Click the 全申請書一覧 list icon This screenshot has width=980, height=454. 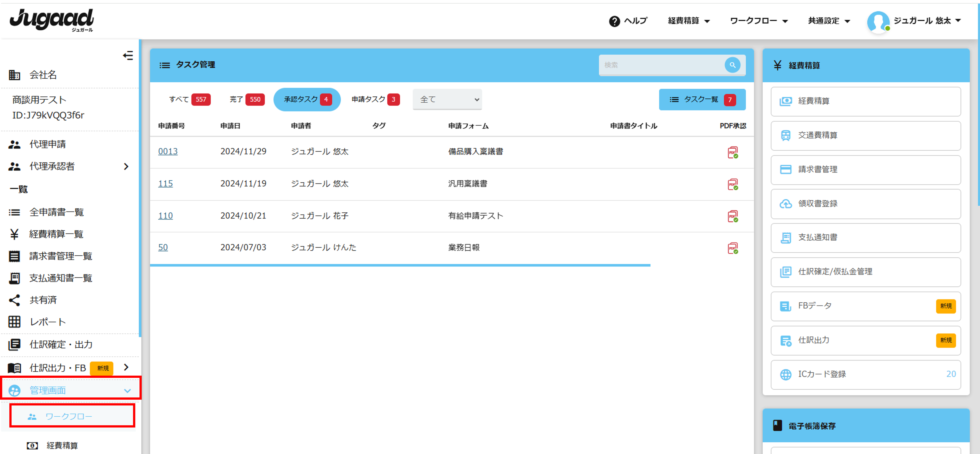14,212
